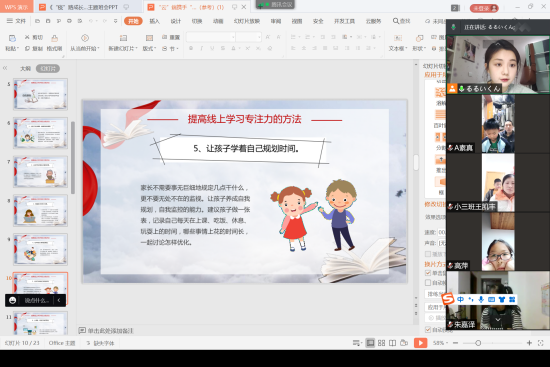Click the zoom out minus button
Image resolution: width=550 pixels, height=367 pixels.
click(455, 343)
